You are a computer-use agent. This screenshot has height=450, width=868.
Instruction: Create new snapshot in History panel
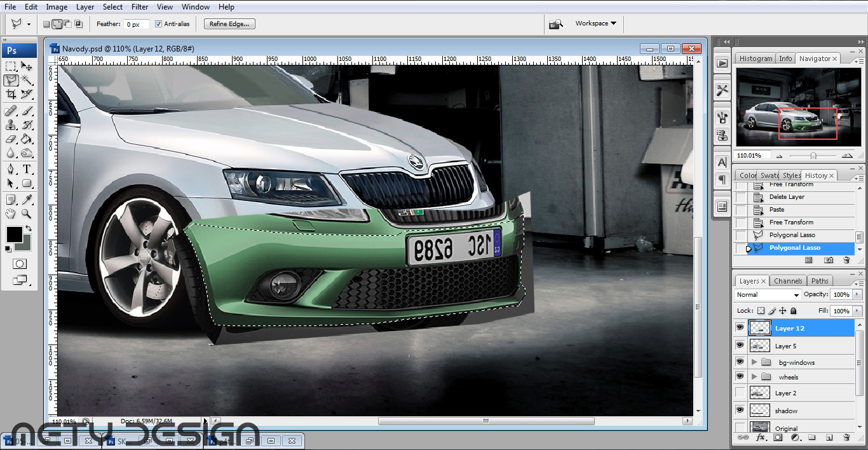829,260
